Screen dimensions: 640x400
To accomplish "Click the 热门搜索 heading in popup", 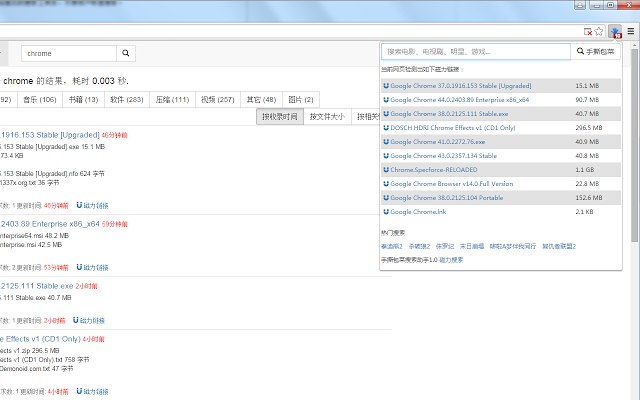I will [x=393, y=233].
